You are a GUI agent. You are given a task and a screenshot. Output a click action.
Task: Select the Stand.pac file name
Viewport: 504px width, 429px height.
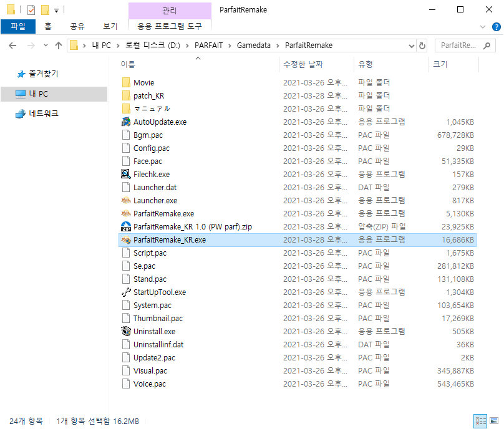(x=150, y=279)
